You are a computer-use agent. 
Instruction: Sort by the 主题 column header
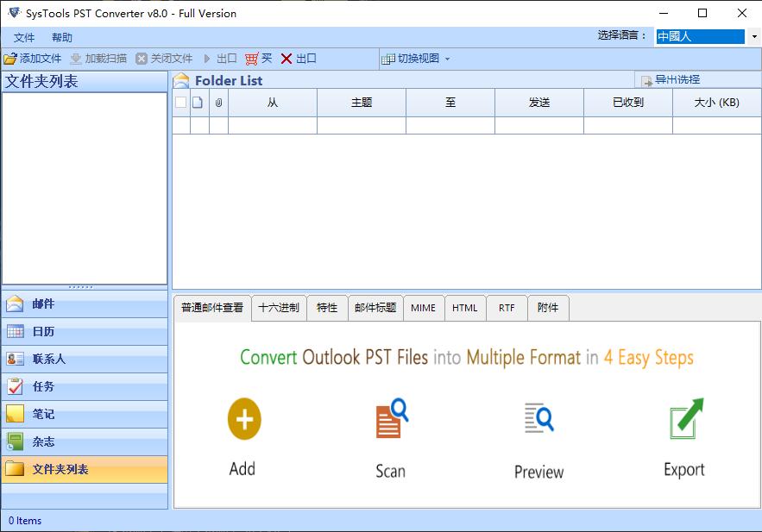point(362,103)
